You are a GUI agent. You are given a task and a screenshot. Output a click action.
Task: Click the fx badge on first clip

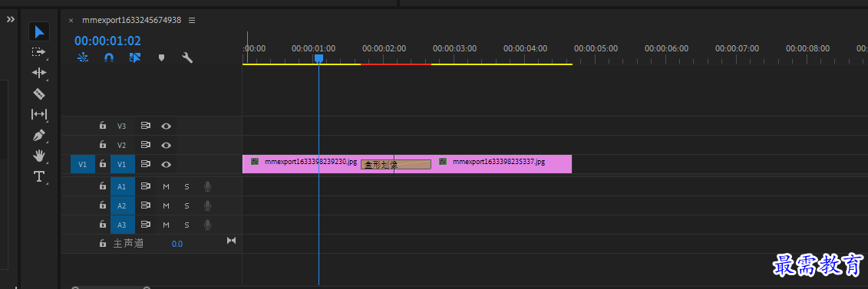point(256,161)
